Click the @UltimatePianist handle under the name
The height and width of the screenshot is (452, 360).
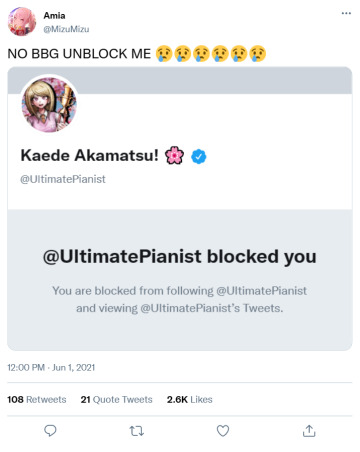(x=63, y=179)
